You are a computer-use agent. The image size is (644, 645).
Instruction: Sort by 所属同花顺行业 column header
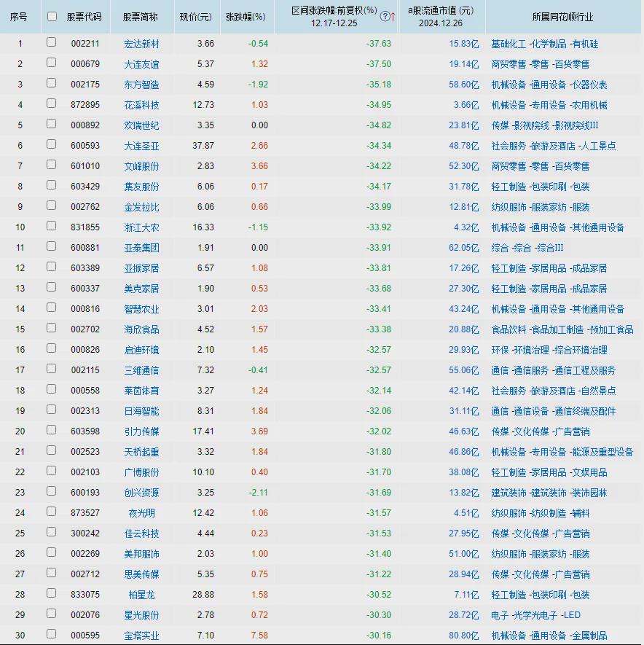tap(562, 17)
